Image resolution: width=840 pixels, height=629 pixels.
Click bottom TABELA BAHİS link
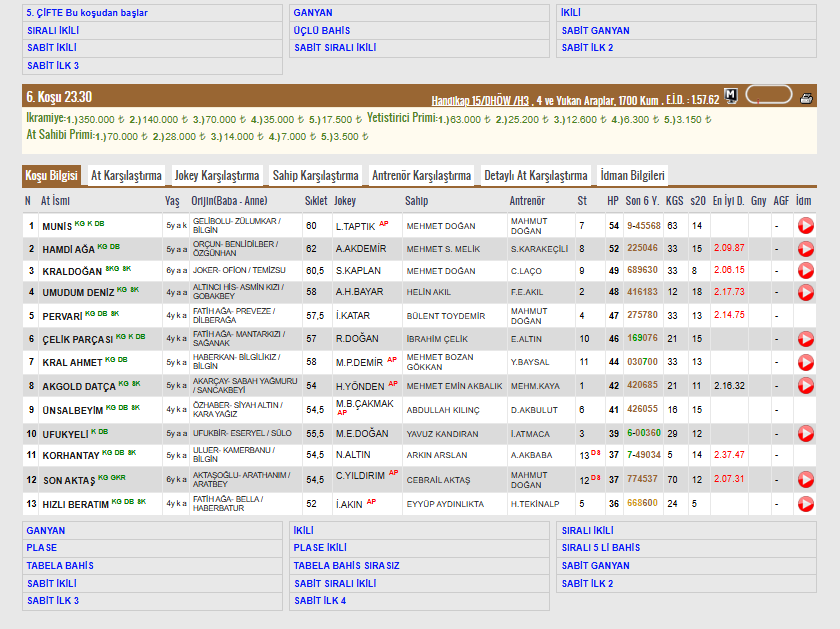coord(60,565)
